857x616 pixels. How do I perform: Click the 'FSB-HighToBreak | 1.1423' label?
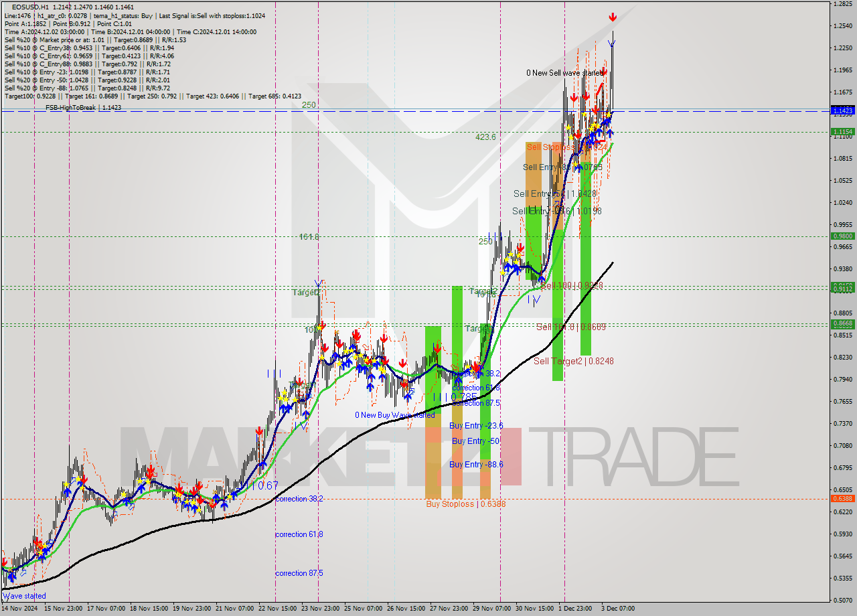83,107
